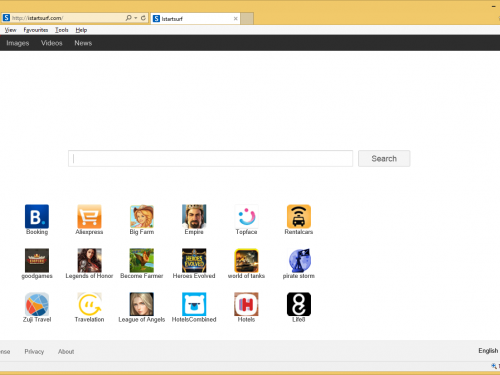Image resolution: width=500 pixels, height=375 pixels.
Task: Launch the League of Angels icon
Action: click(x=142, y=304)
